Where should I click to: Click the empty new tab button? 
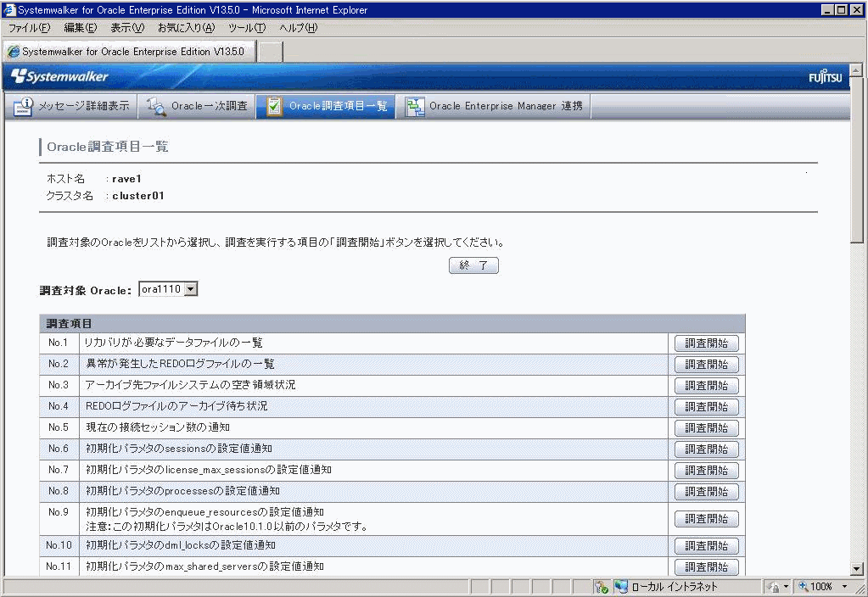pyautogui.click(x=271, y=52)
